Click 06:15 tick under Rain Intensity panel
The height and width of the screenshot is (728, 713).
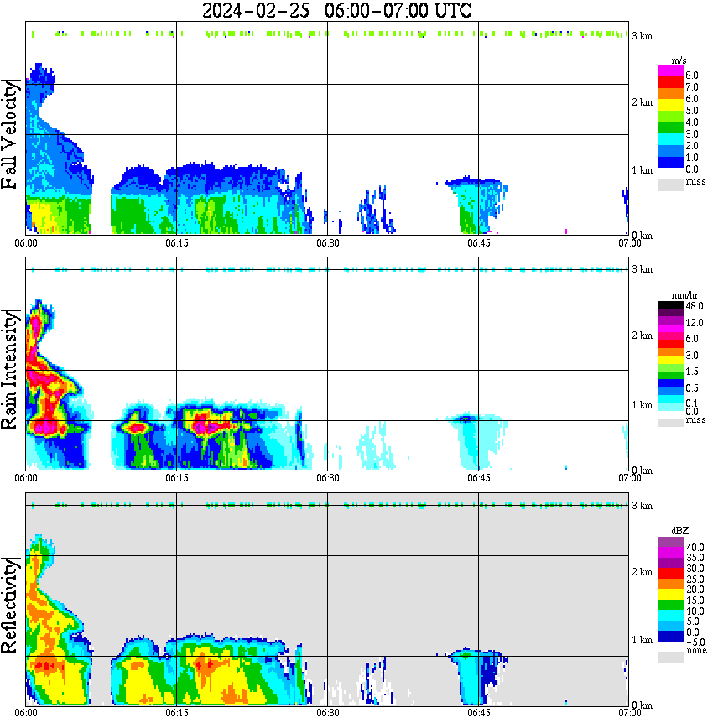[177, 478]
